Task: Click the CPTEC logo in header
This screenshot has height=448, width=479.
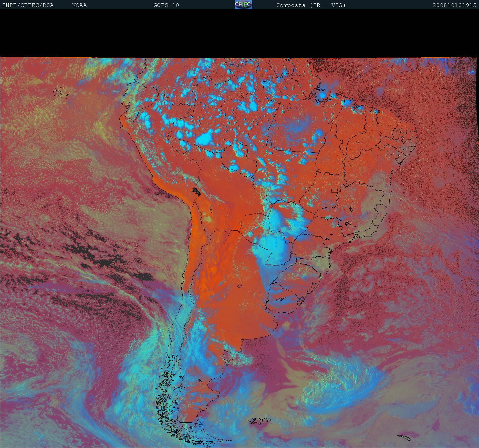Action: pos(243,5)
